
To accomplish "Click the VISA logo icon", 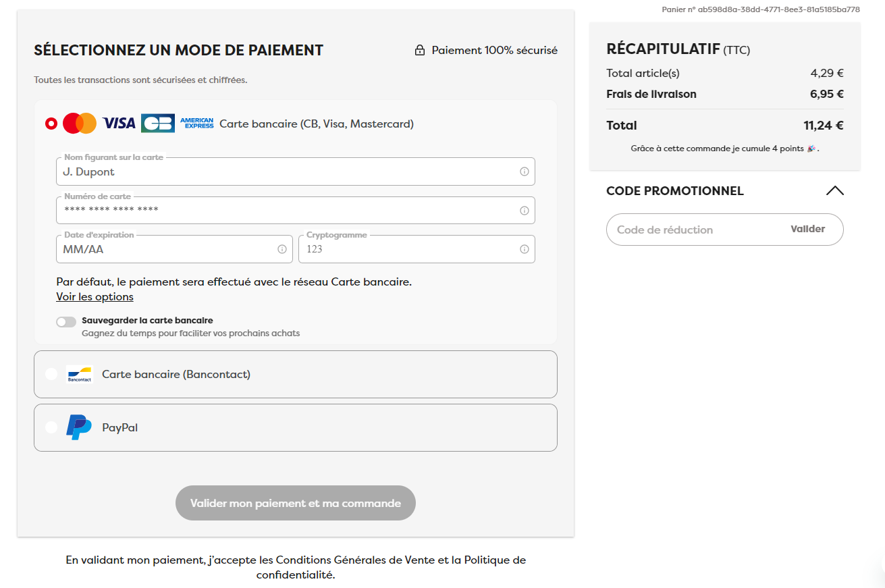I will pyautogui.click(x=119, y=124).
